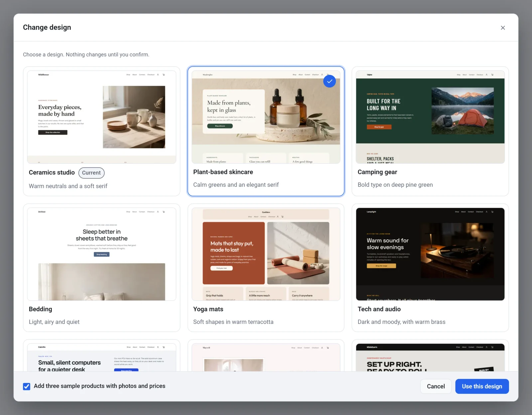Click the Cancel button
This screenshot has width=532, height=415.
pyautogui.click(x=436, y=386)
